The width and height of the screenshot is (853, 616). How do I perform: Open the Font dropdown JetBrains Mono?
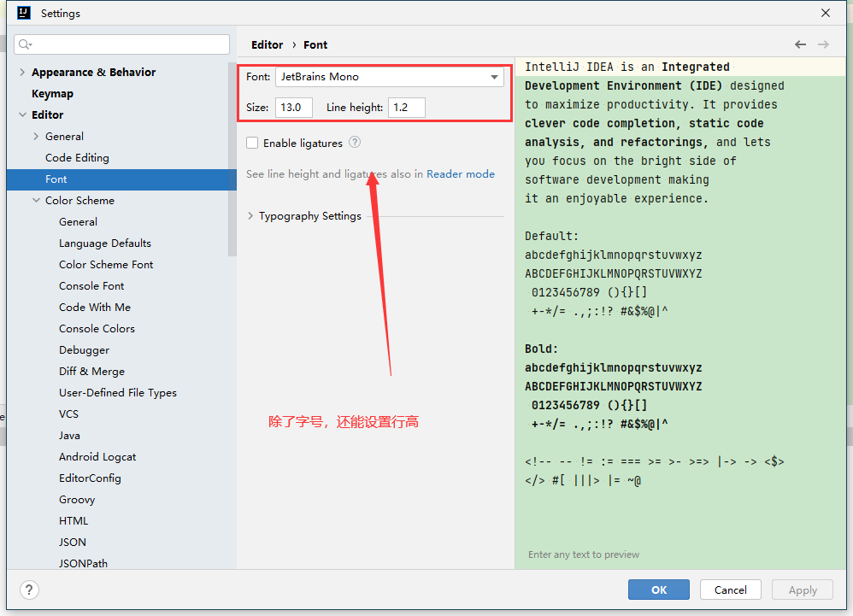click(x=390, y=77)
